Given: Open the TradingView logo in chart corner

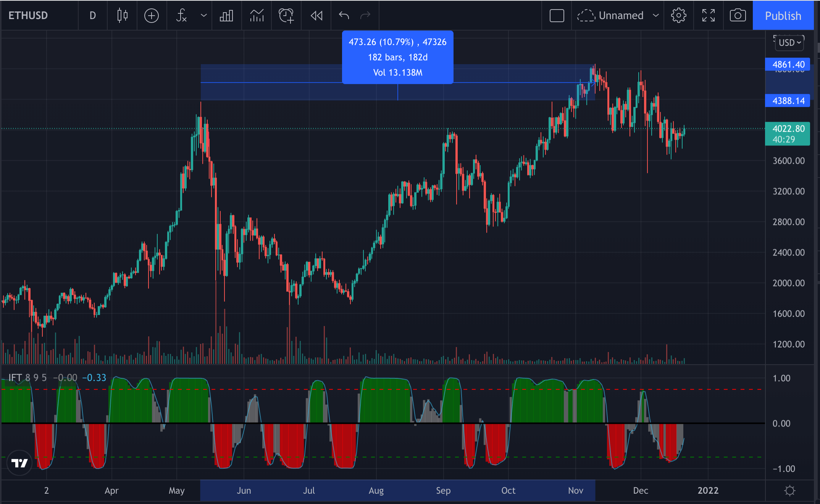Looking at the screenshot, I should [x=19, y=463].
